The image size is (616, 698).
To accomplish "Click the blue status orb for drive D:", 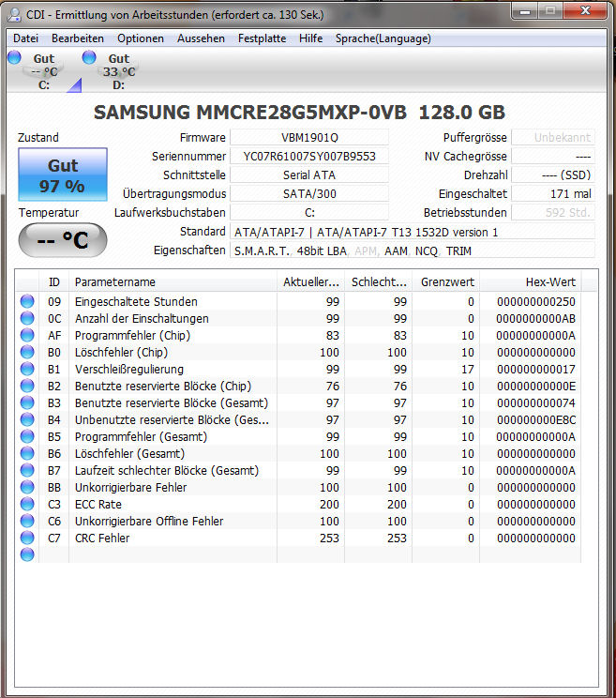I will click(89, 57).
